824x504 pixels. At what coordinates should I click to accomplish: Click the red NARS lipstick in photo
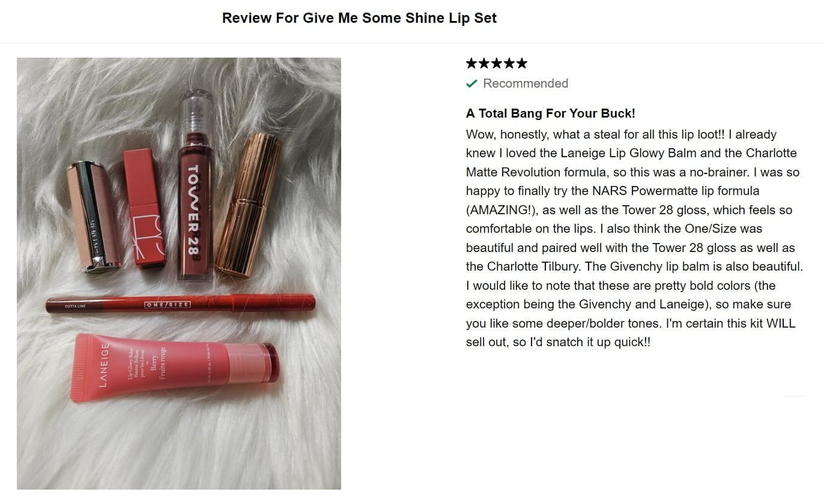point(144,207)
